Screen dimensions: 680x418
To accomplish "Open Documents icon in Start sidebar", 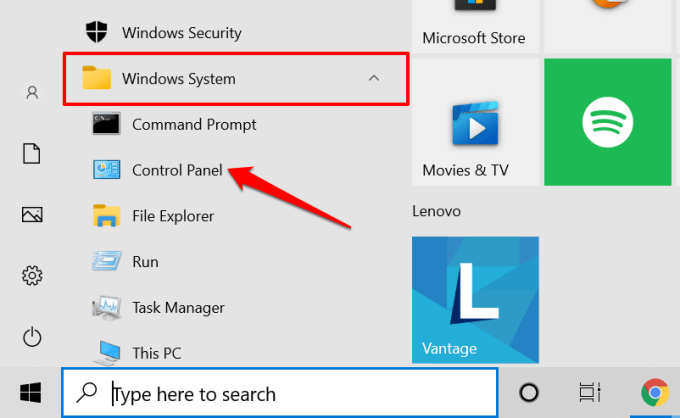I will (32, 153).
